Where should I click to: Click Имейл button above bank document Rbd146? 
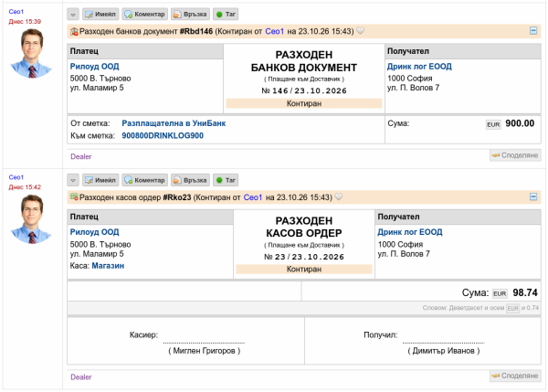coord(100,15)
